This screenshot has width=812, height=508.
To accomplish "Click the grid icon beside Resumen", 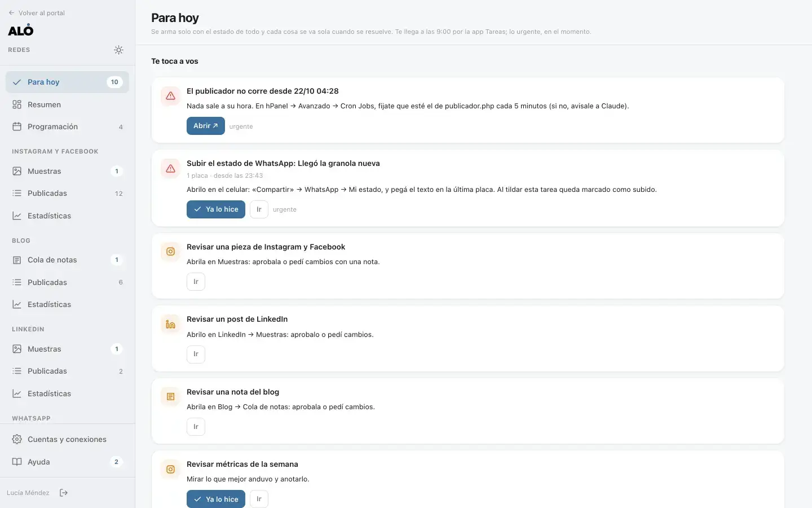I will pos(17,104).
